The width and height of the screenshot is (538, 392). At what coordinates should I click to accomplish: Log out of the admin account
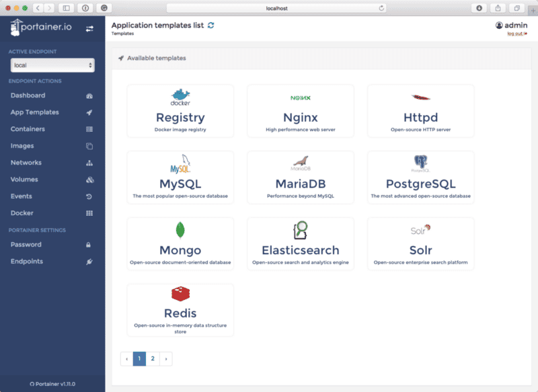[x=514, y=33]
